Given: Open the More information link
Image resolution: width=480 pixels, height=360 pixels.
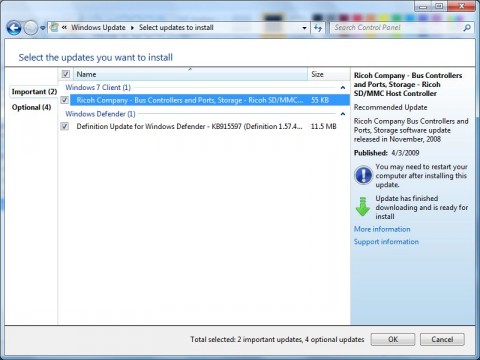Looking at the screenshot, I should (x=382, y=229).
